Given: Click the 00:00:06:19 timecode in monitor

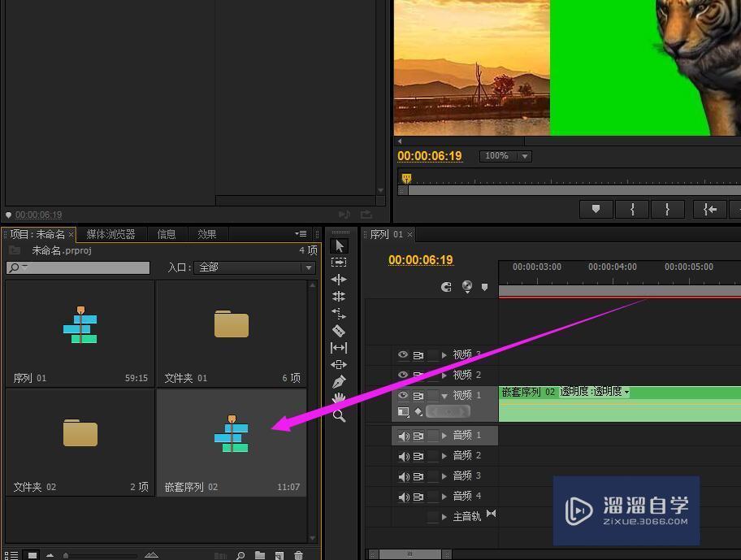Looking at the screenshot, I should click(x=430, y=155).
